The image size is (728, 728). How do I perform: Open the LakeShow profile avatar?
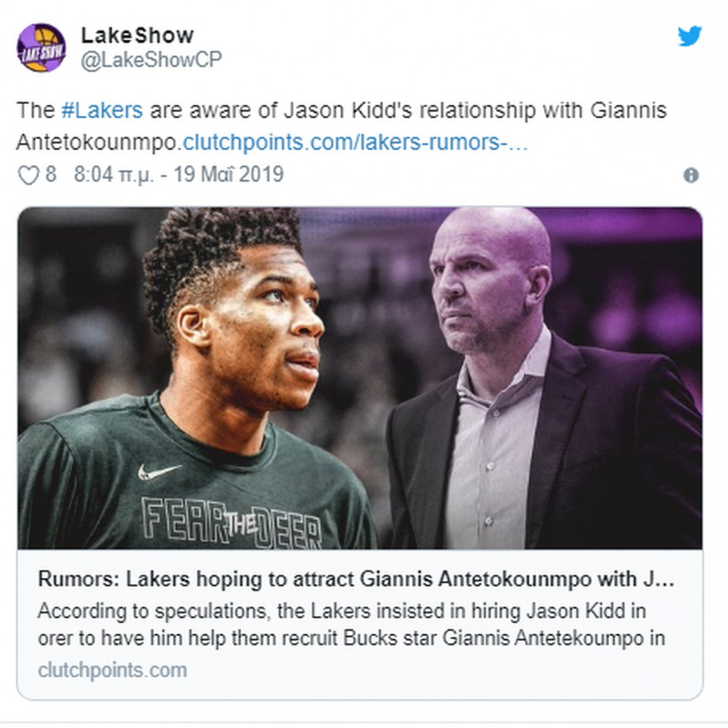(42, 48)
